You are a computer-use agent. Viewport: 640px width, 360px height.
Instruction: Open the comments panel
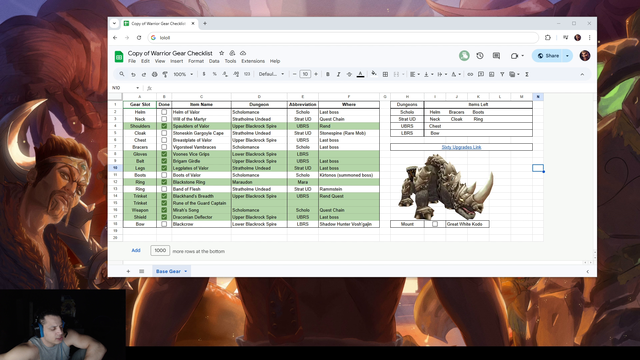[496, 56]
